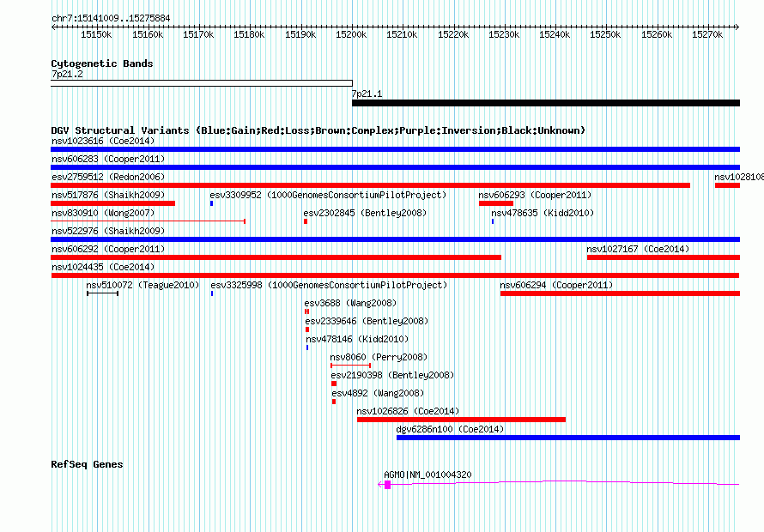Click the nsv517876 (Shaikh2009) red loss bar
This screenshot has width=764, height=532.
click(113, 203)
